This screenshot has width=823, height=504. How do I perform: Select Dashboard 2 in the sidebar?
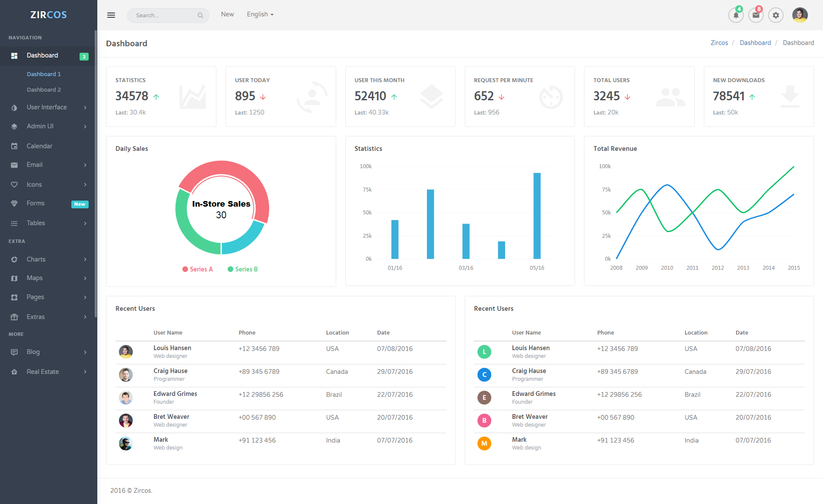[x=44, y=89]
